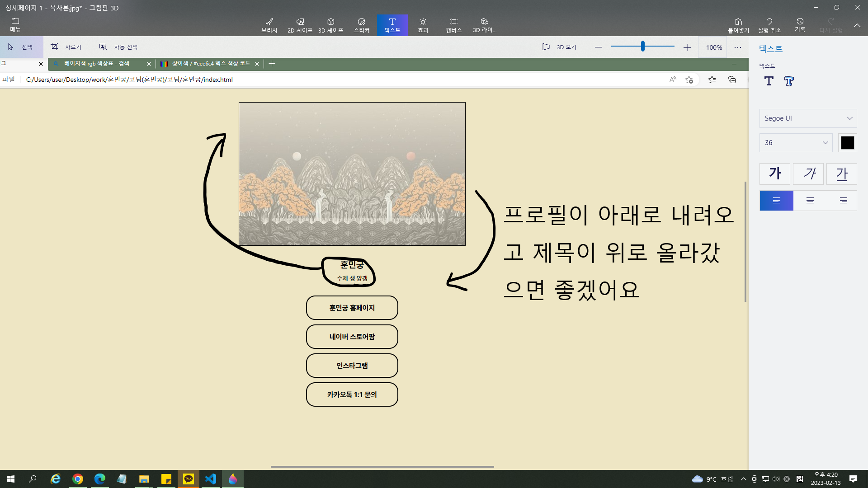Activate the 선택 select tool
This screenshot has width=868, height=488.
coord(22,47)
